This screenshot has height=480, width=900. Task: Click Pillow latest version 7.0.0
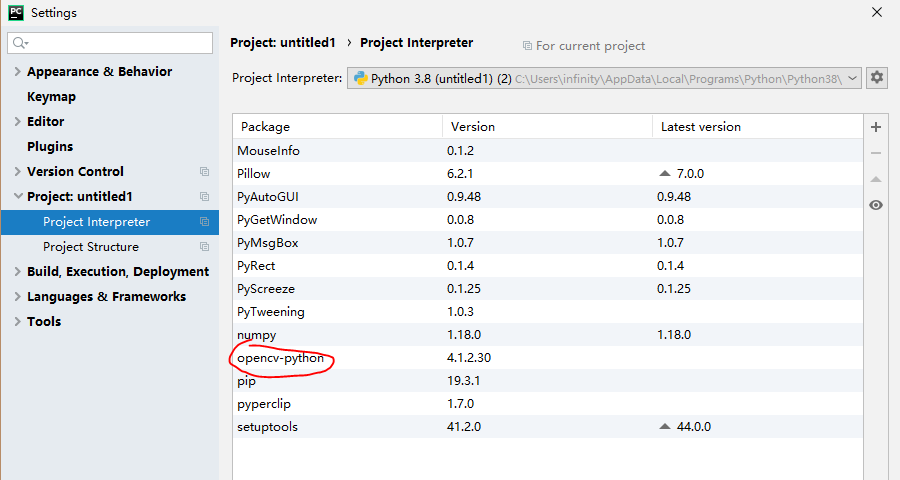tap(690, 173)
